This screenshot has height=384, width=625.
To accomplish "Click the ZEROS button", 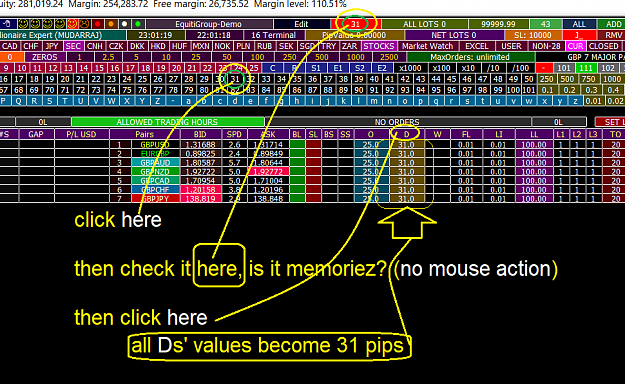I will [44, 57].
